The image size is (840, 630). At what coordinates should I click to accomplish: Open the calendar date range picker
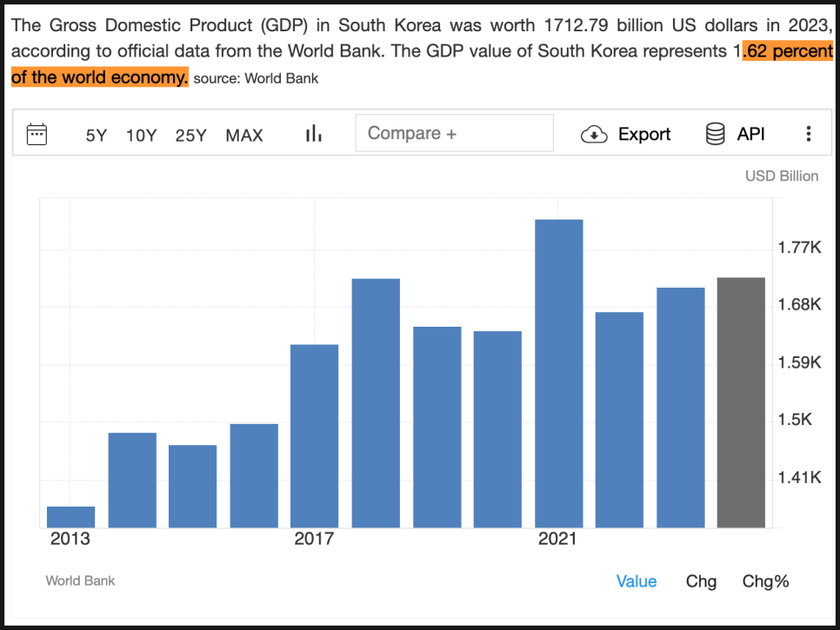pyautogui.click(x=37, y=134)
